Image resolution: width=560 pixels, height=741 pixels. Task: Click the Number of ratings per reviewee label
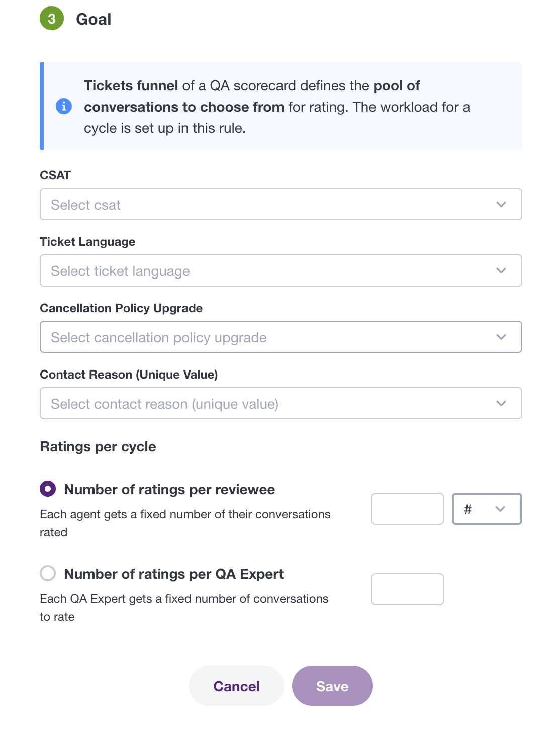tap(169, 490)
